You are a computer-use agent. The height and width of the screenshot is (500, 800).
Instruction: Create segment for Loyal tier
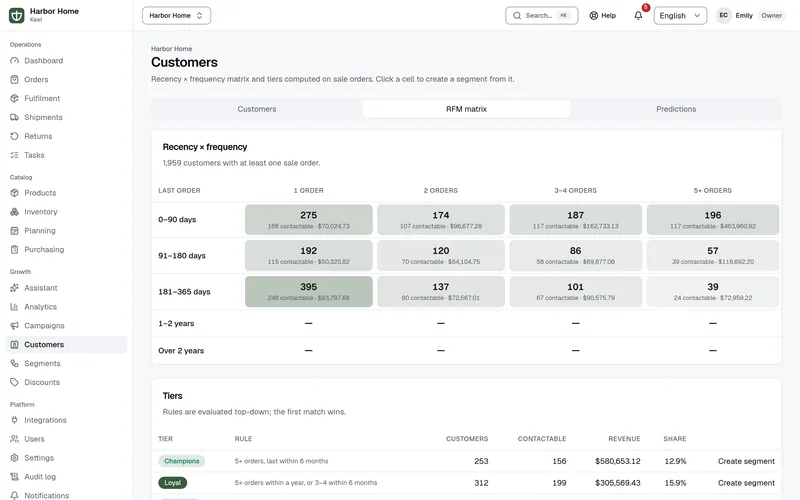point(746,483)
